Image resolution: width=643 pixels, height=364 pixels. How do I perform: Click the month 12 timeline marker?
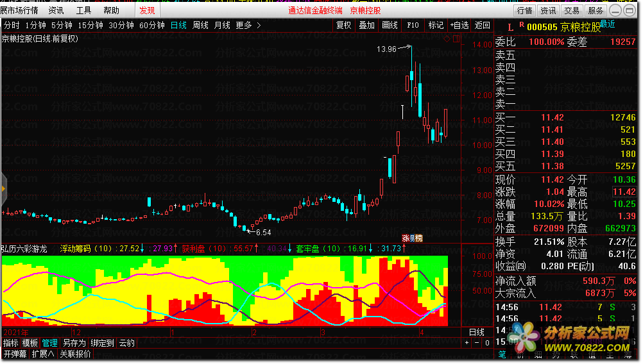pos(76,333)
